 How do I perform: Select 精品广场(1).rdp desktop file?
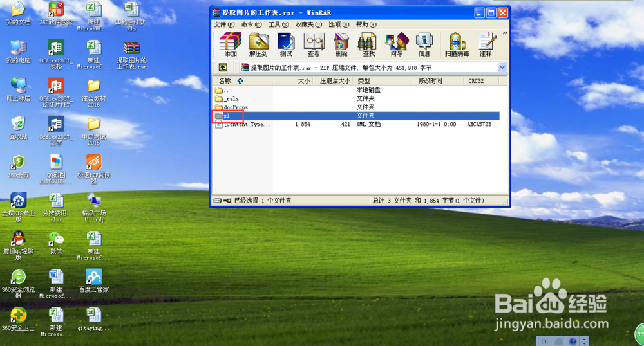[x=93, y=208]
